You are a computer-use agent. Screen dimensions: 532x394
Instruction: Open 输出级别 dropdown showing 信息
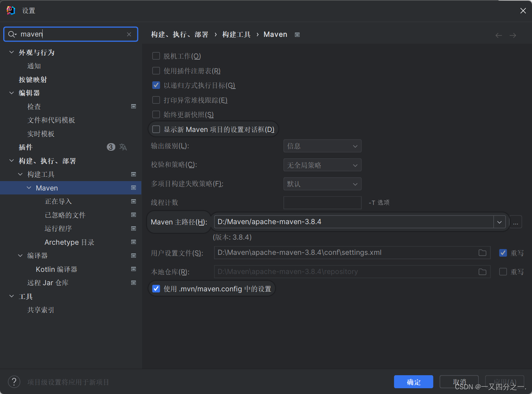point(322,146)
